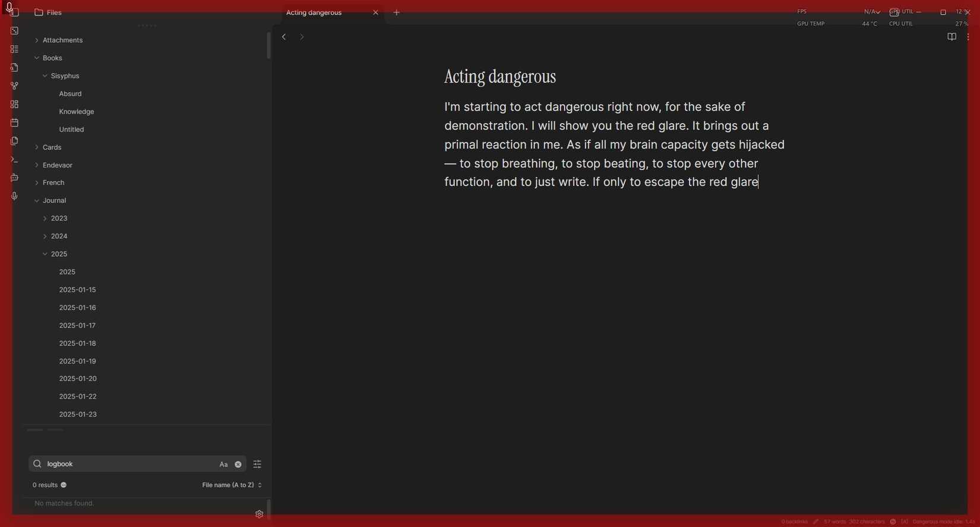The width and height of the screenshot is (980, 527).
Task: Open a new tab with plus button
Action: coord(397,12)
